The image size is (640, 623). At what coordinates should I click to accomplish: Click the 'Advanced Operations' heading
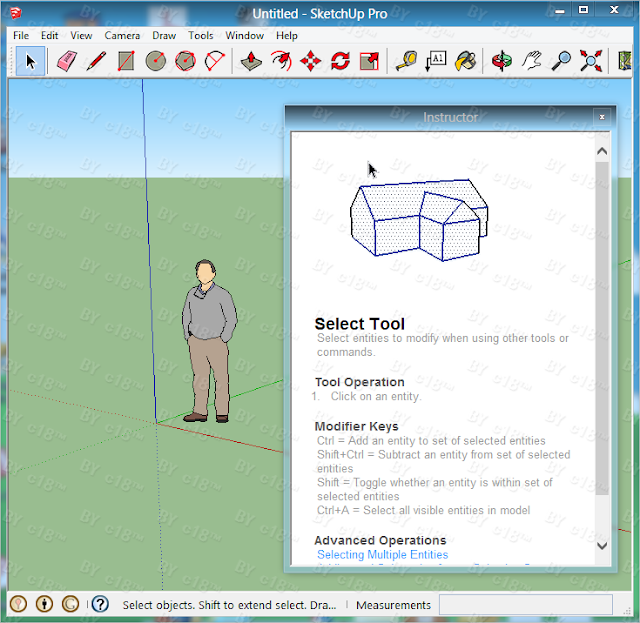pos(380,540)
